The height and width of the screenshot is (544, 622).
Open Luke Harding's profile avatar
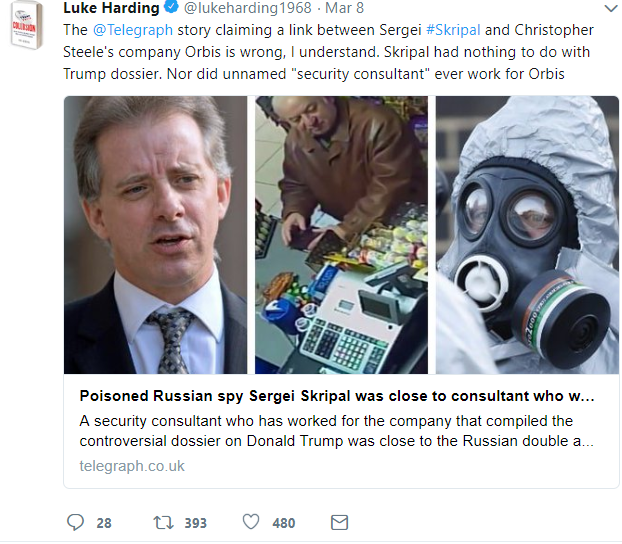point(26,25)
